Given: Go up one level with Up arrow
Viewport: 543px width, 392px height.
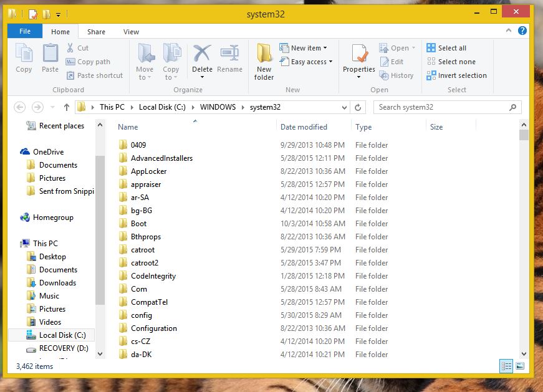Looking at the screenshot, I should pos(67,107).
